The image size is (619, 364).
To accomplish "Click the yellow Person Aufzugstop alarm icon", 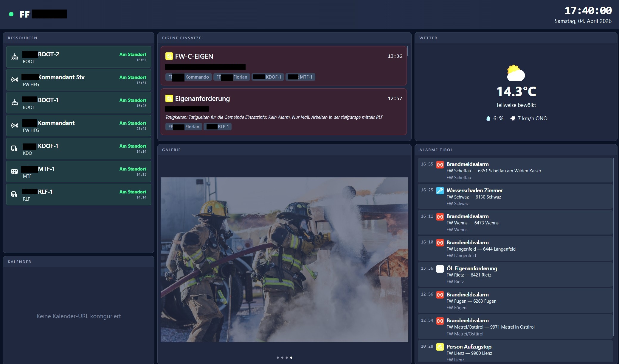I will coord(440,346).
